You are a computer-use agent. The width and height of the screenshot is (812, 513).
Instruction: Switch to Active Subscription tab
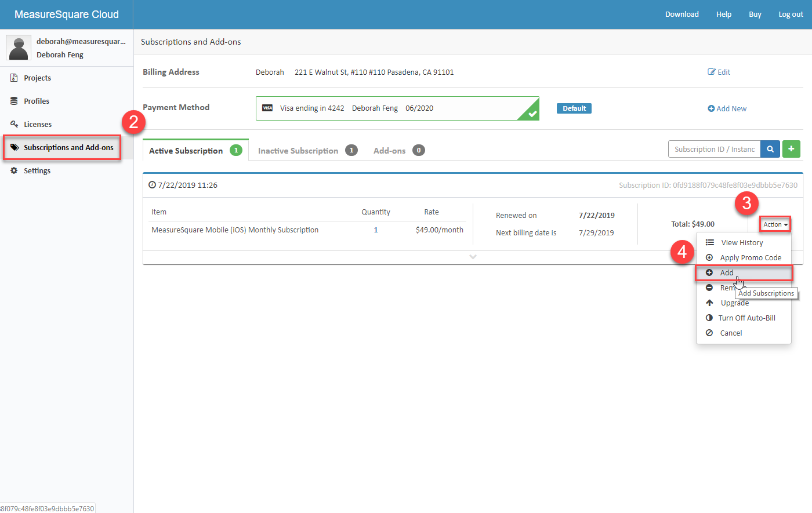coord(195,150)
